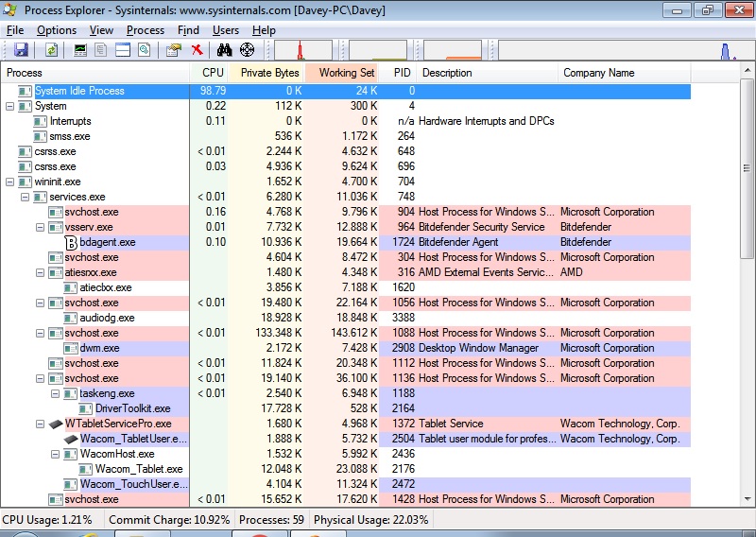756x537 pixels.
Task: Click the Save toolbar icon
Action: pos(21,50)
